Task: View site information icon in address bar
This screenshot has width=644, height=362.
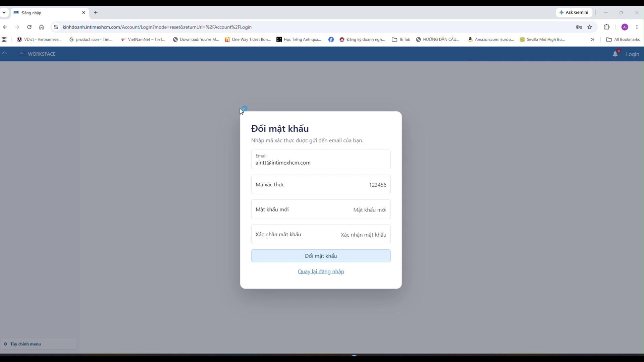Action: tap(56, 27)
